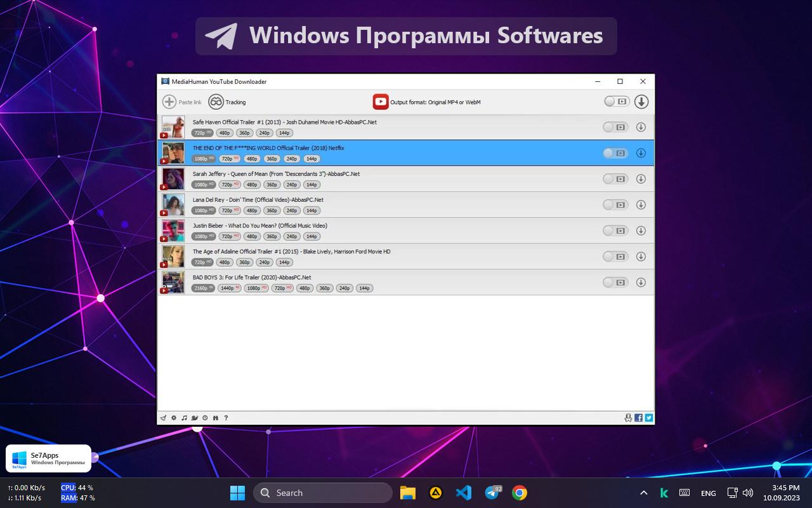Open Justin Bieber video thumbnail
The height and width of the screenshot is (508, 812).
pyautogui.click(x=173, y=231)
